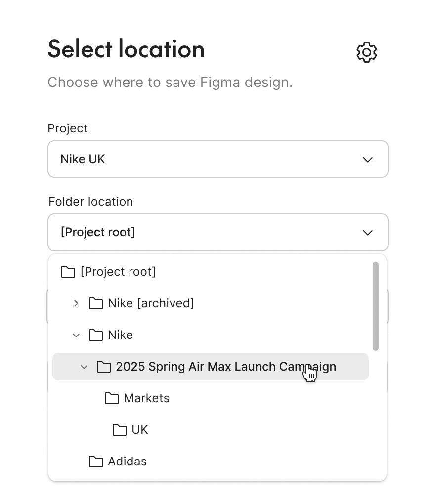The image size is (435, 504).
Task: Close the Folder location dropdown
Action: [218, 232]
